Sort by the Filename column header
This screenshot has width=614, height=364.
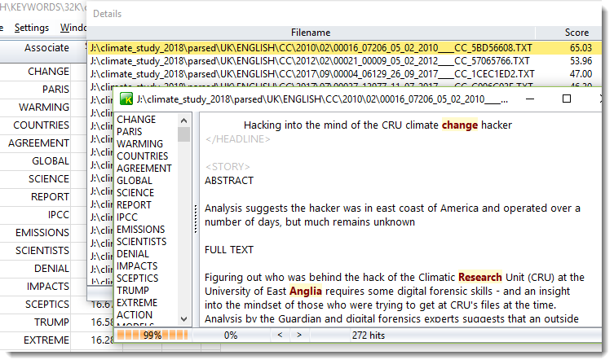(311, 33)
